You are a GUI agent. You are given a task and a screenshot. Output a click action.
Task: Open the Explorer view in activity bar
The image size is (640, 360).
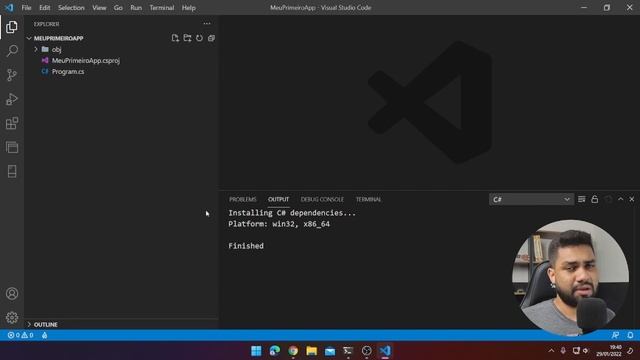[12, 27]
